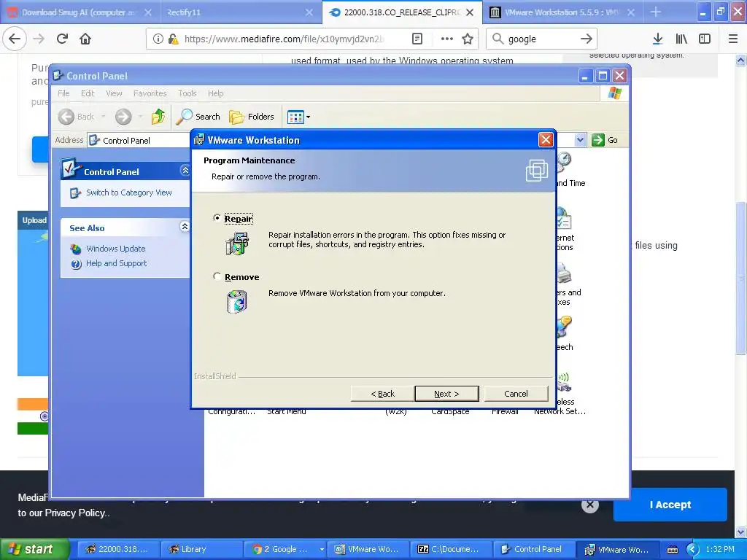Open View menu in Control Panel
This screenshot has height=560, width=747.
pos(114,93)
